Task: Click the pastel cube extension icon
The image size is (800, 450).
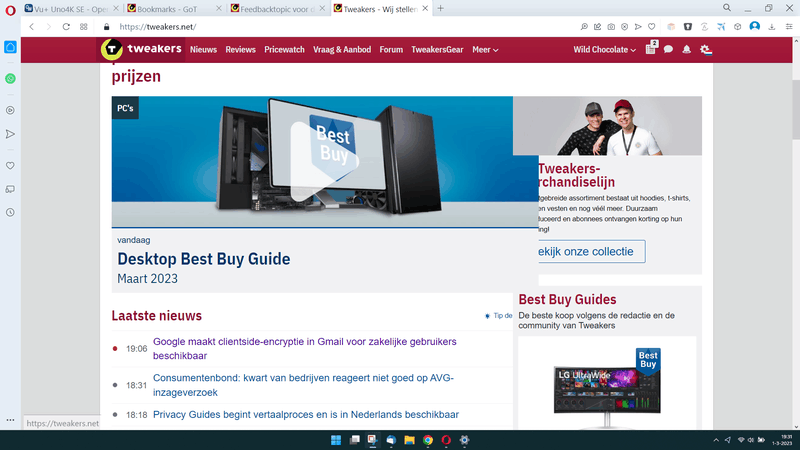Action: click(671, 27)
